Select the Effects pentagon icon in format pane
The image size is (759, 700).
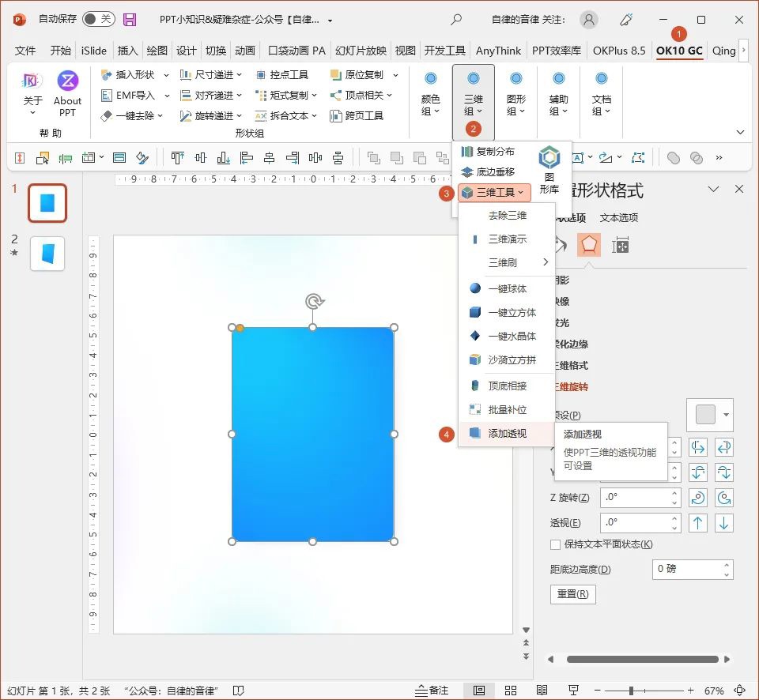pos(588,245)
